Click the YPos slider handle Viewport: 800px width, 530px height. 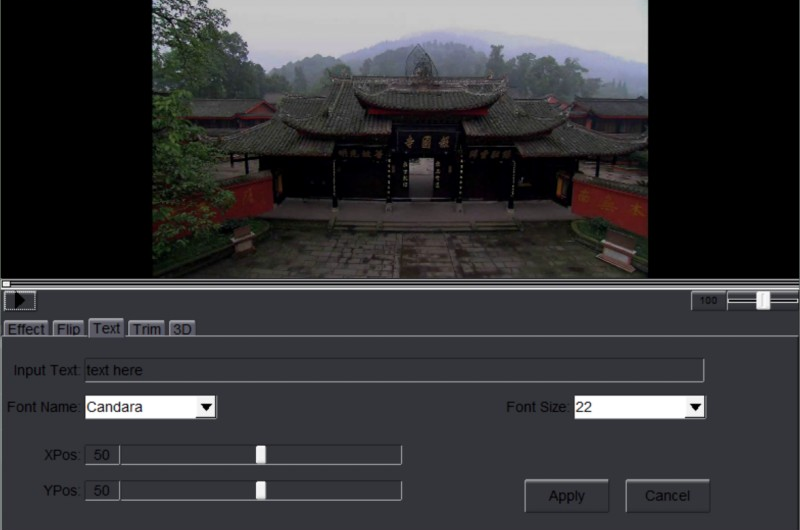pos(261,490)
